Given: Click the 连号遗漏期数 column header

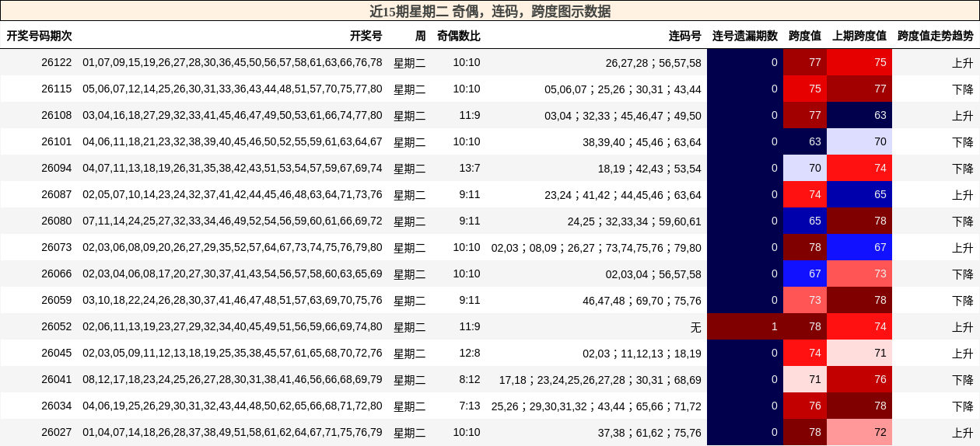Looking at the screenshot, I should click(x=744, y=36).
